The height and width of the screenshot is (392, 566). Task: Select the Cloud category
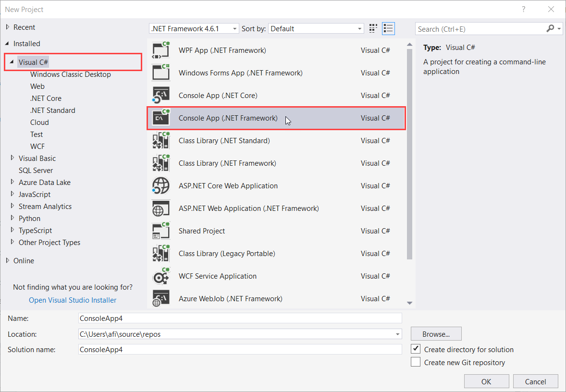[x=39, y=122]
